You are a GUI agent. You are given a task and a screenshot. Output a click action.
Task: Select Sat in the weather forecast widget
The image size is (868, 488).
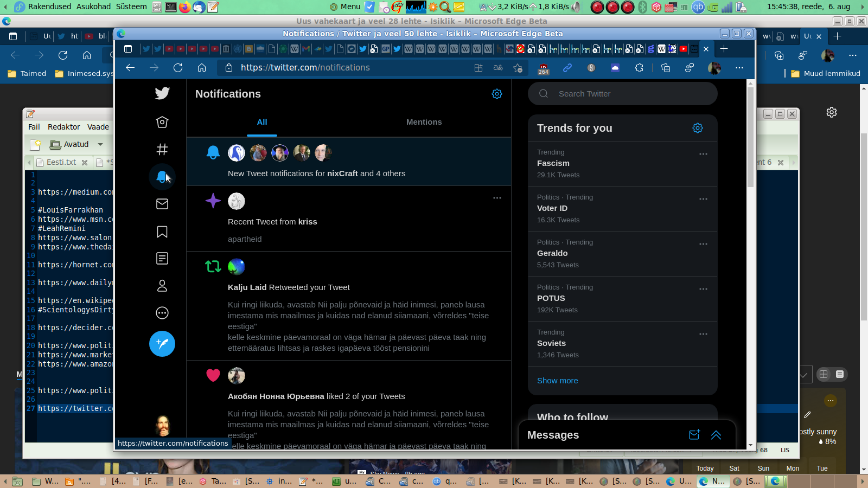click(x=735, y=468)
